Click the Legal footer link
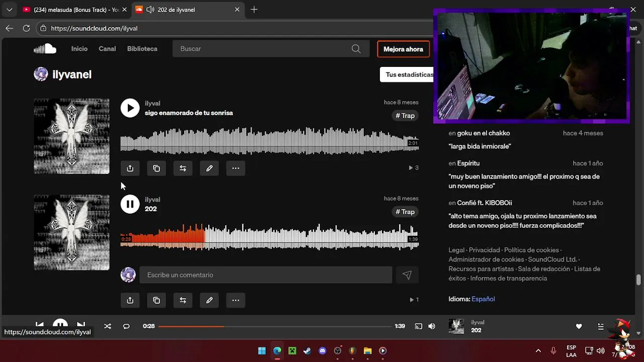The height and width of the screenshot is (362, 644). pyautogui.click(x=456, y=250)
